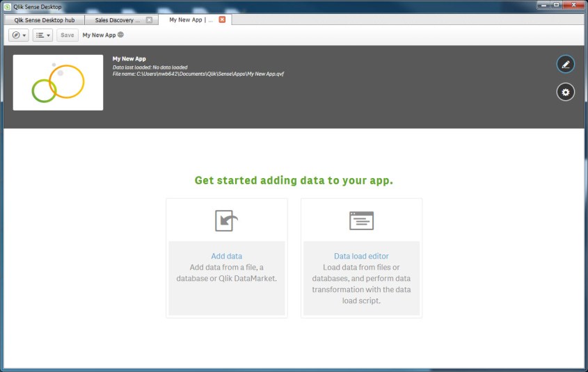Click the Save button
This screenshot has height=372, width=588.
click(67, 35)
